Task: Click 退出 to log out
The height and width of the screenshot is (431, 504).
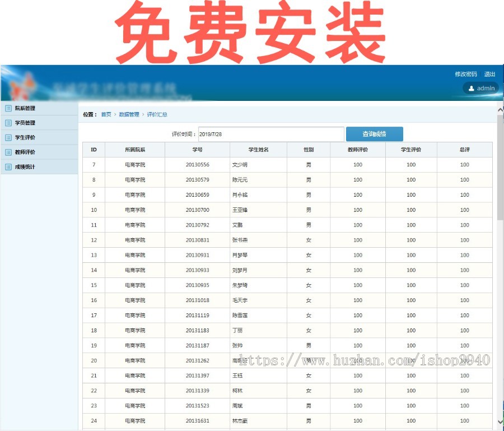Action: tap(489, 73)
